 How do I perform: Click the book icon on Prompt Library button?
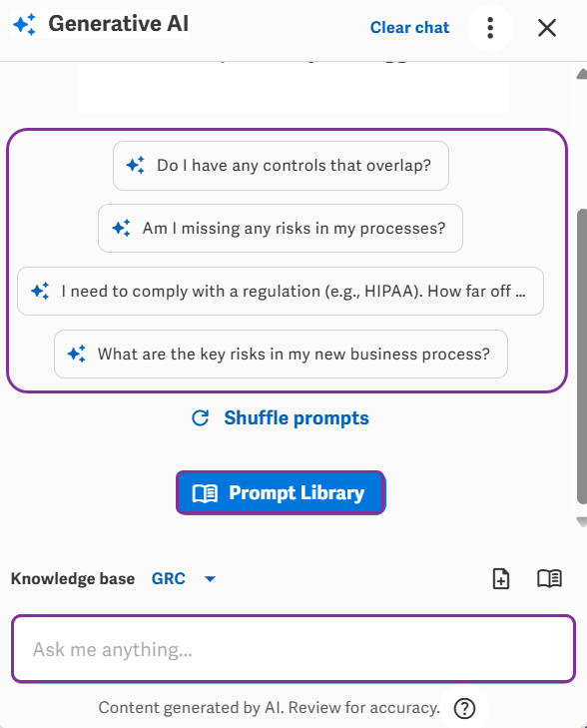point(205,493)
